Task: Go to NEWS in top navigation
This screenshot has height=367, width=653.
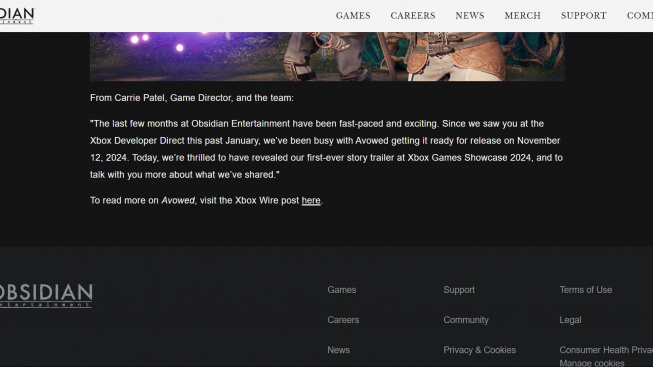Action: point(470,16)
